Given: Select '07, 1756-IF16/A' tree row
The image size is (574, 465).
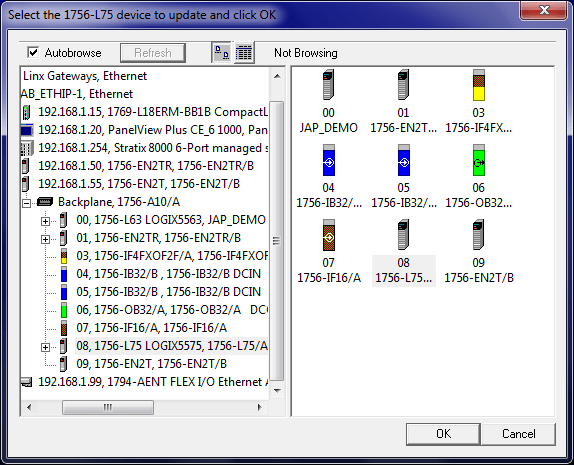Looking at the screenshot, I should [152, 328].
